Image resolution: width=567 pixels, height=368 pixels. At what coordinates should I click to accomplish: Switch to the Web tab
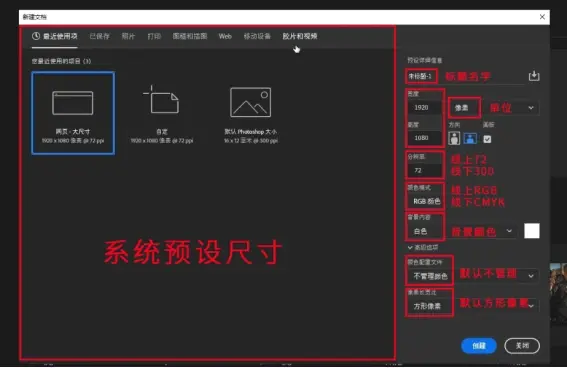point(225,36)
